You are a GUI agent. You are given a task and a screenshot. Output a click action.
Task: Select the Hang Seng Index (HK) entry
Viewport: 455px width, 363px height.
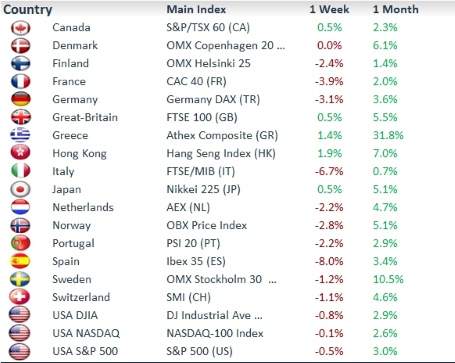pos(221,153)
